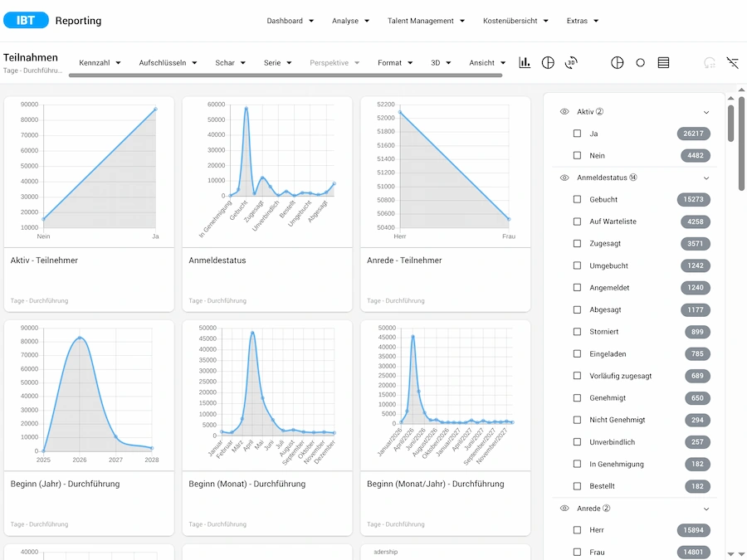
Task: Select the circle shape icon
Action: (640, 62)
